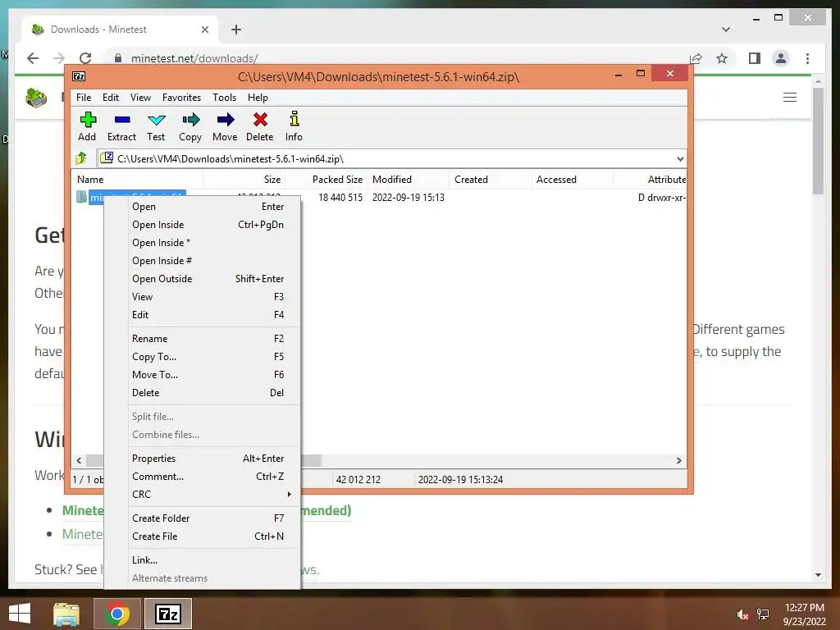Go up one folder level icon
840x630 pixels.
[x=81, y=158]
